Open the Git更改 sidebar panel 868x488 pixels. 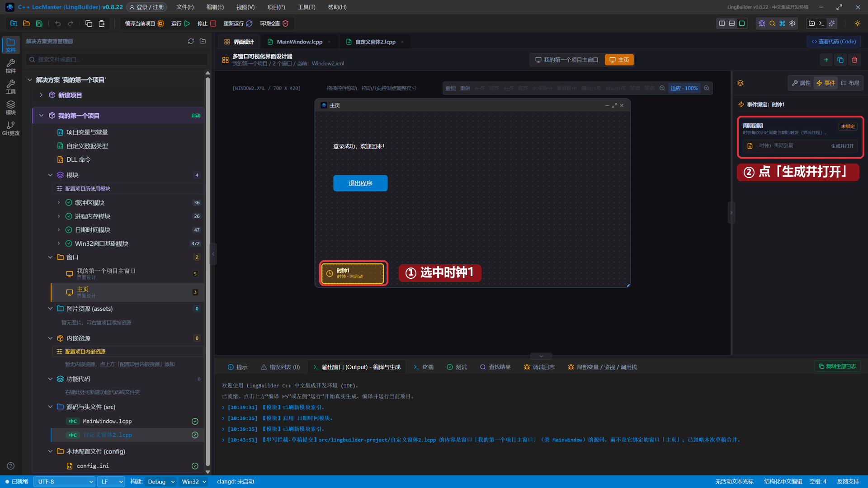[10, 128]
